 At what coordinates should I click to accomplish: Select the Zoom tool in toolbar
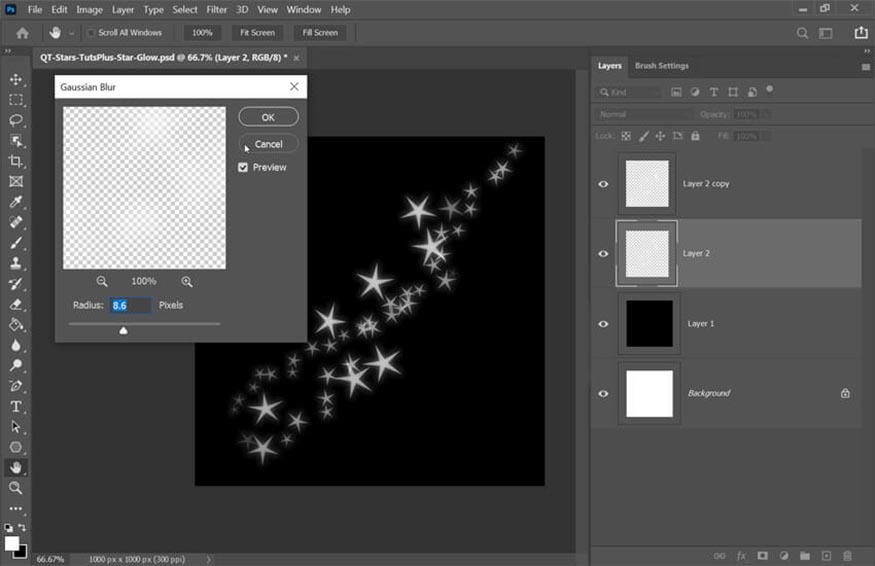pos(16,488)
